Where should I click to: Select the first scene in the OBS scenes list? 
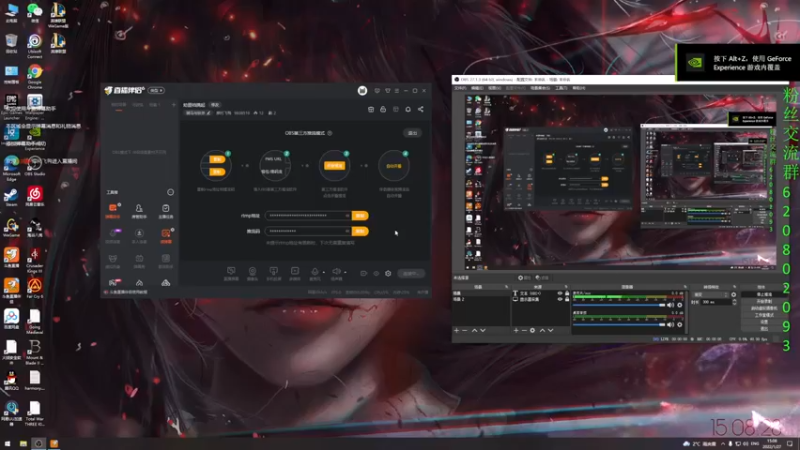tap(481, 293)
